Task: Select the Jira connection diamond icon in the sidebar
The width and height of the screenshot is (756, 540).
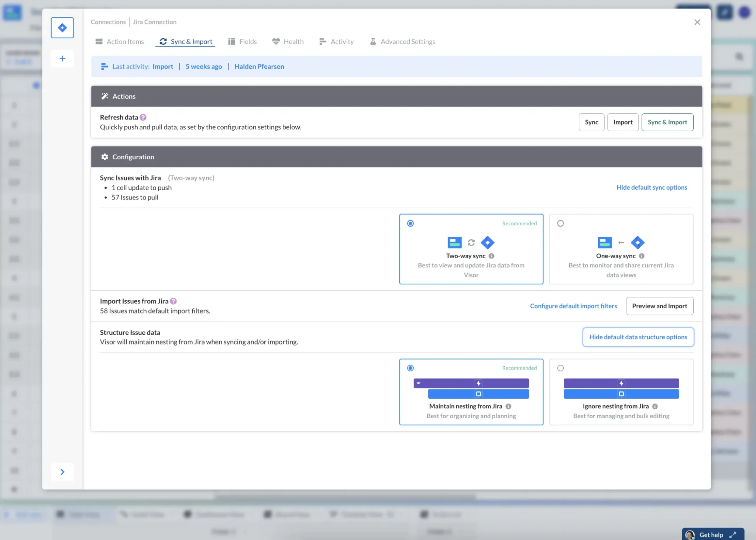Action: point(62,28)
